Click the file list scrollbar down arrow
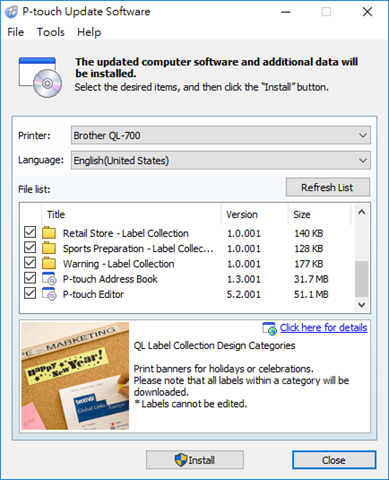Viewport: 389px width, 480px height. point(362,304)
